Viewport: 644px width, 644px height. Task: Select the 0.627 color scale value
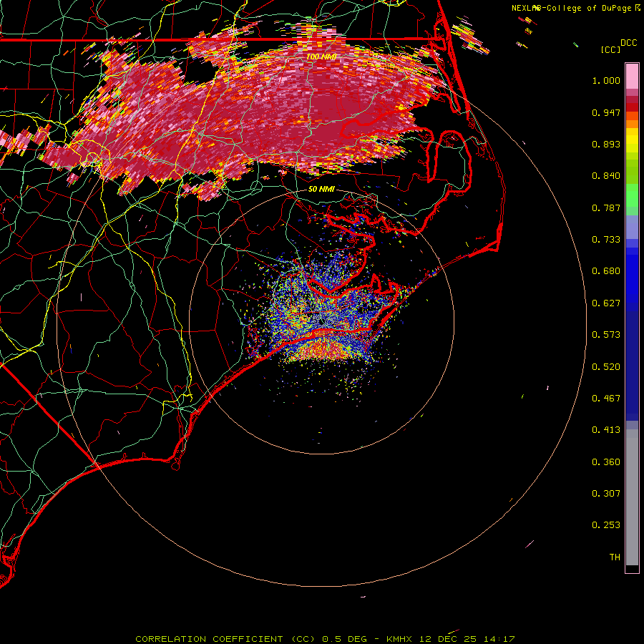point(606,303)
